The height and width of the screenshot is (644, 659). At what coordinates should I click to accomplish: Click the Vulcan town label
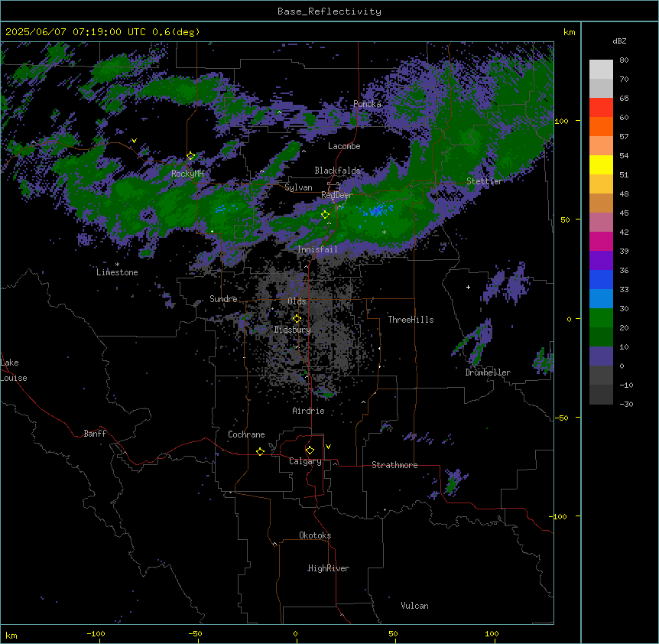click(x=414, y=606)
